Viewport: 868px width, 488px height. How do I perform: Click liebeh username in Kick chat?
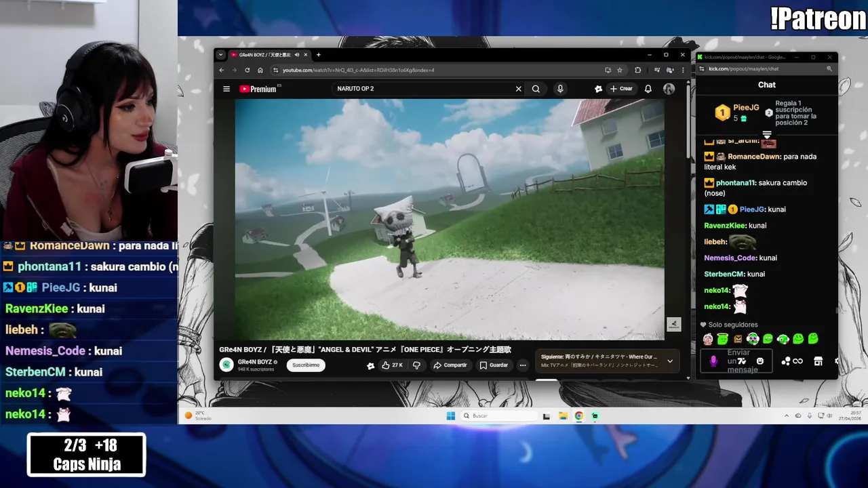coord(715,242)
